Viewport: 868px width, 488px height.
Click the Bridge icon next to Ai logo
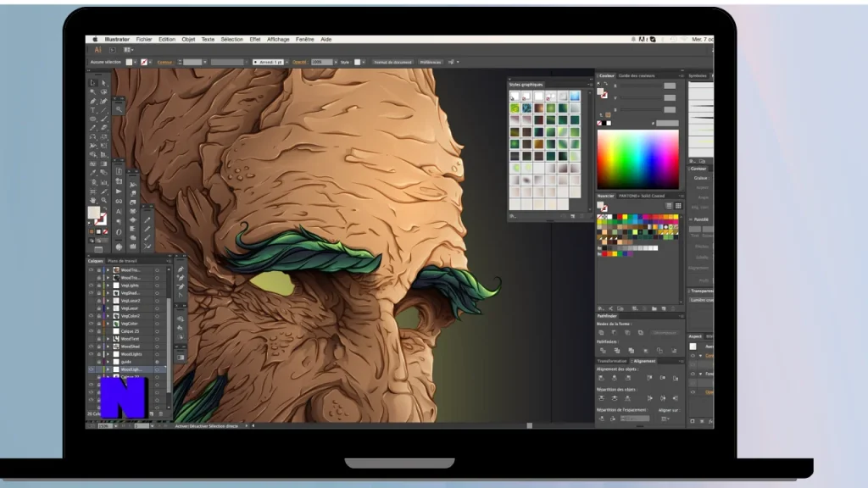click(x=113, y=50)
